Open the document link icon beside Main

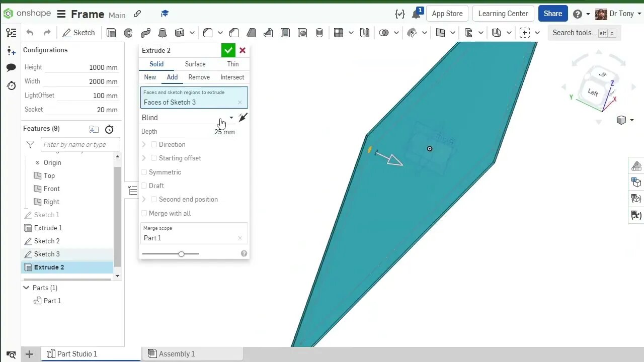[x=137, y=14]
